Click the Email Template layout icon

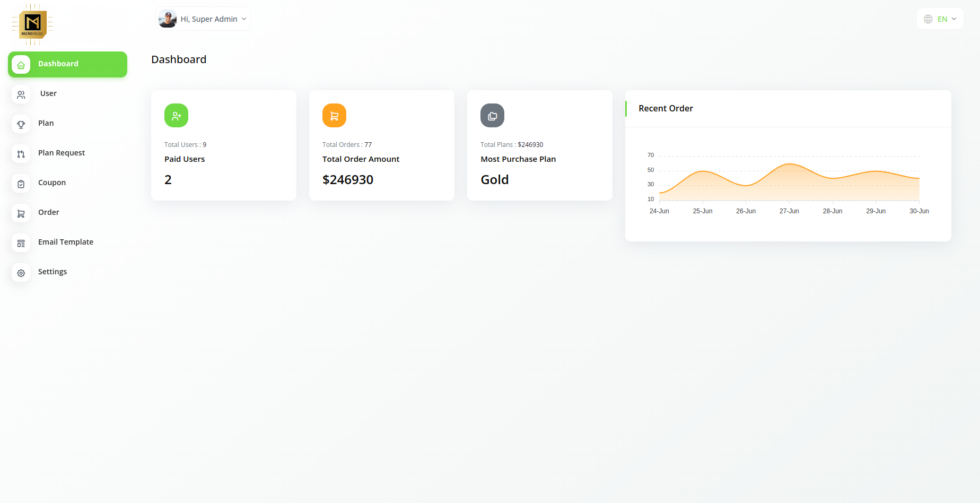[21, 243]
